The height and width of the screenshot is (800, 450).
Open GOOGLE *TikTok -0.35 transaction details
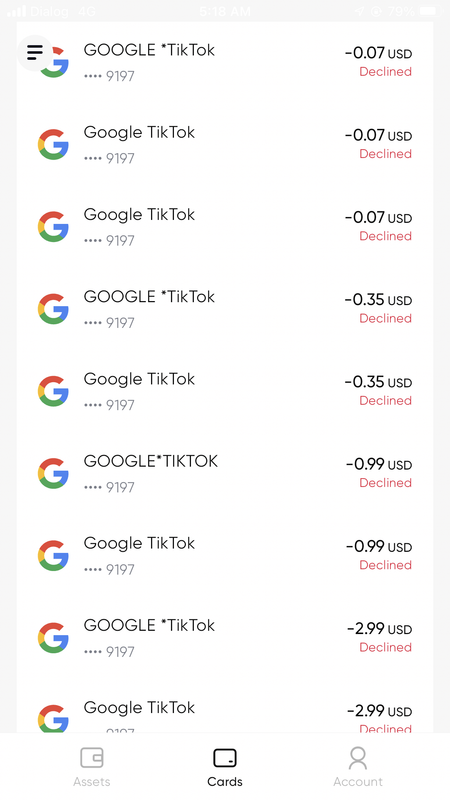[225, 309]
